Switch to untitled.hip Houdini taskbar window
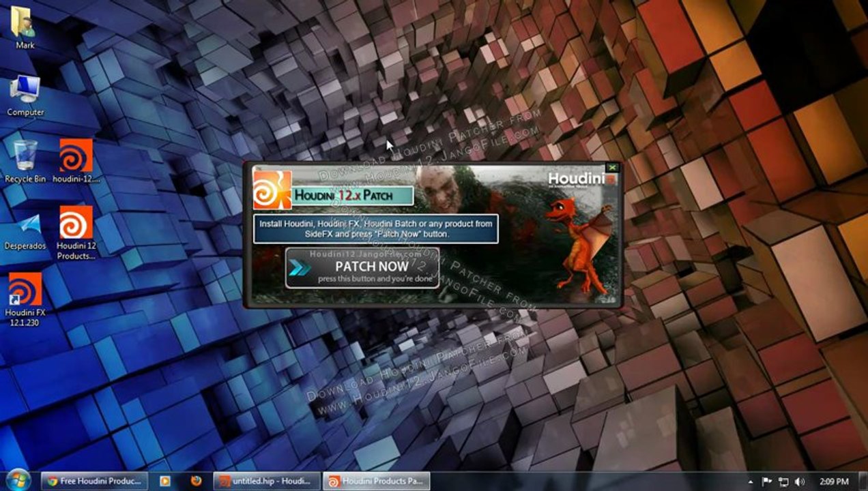The image size is (868, 491). pos(267,481)
